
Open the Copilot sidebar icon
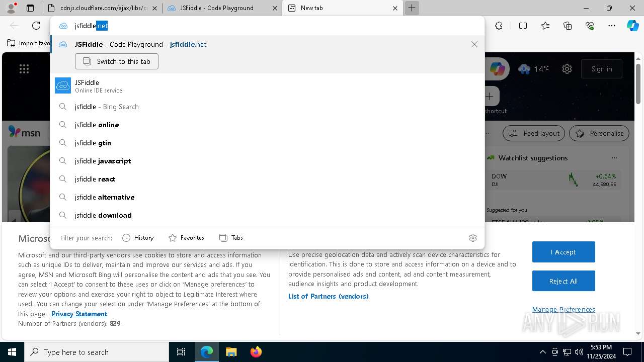pos(632,26)
